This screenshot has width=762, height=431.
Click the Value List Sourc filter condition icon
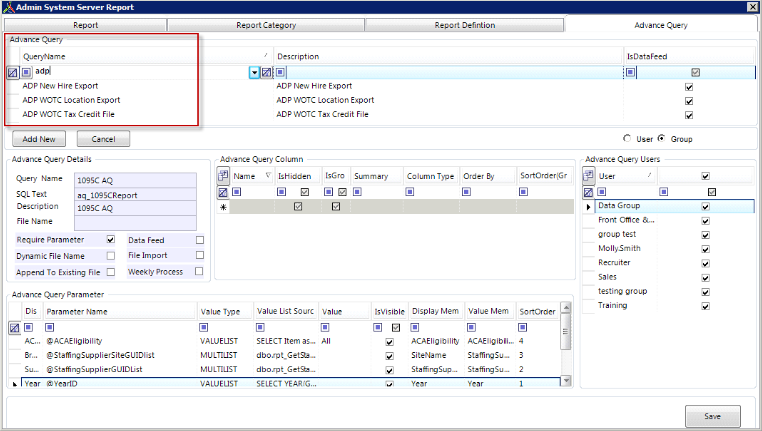(x=260, y=328)
